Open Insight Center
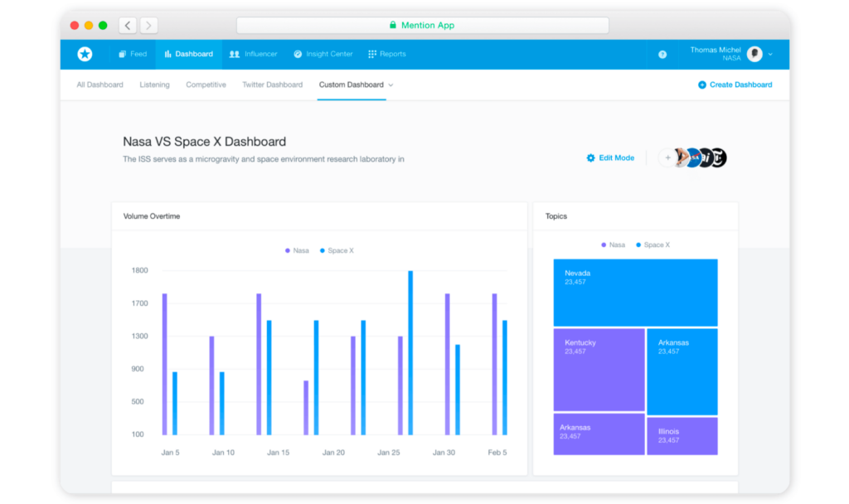 323,54
